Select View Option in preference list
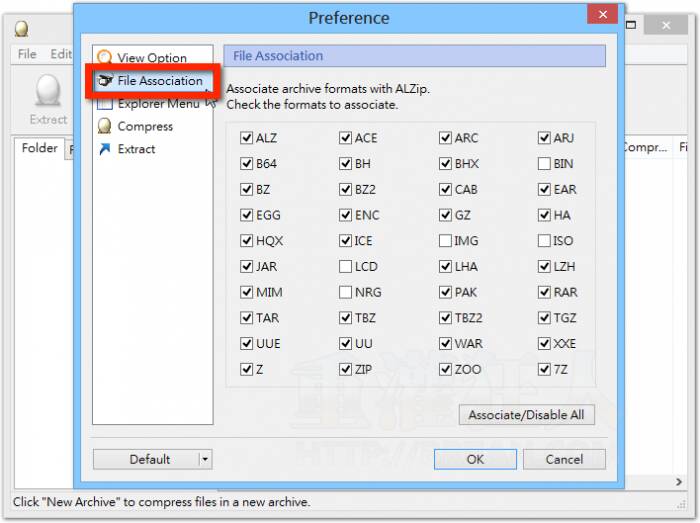Screen dimensions: 700x523 point(152,58)
